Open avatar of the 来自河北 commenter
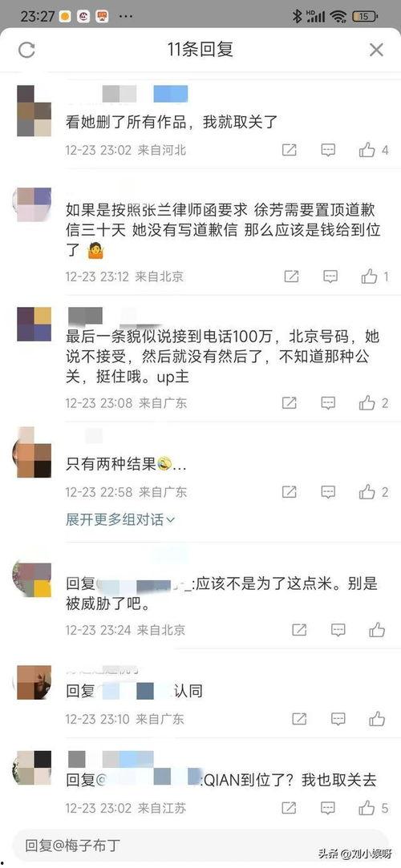Viewport: 401px width, 868px height. (x=34, y=111)
